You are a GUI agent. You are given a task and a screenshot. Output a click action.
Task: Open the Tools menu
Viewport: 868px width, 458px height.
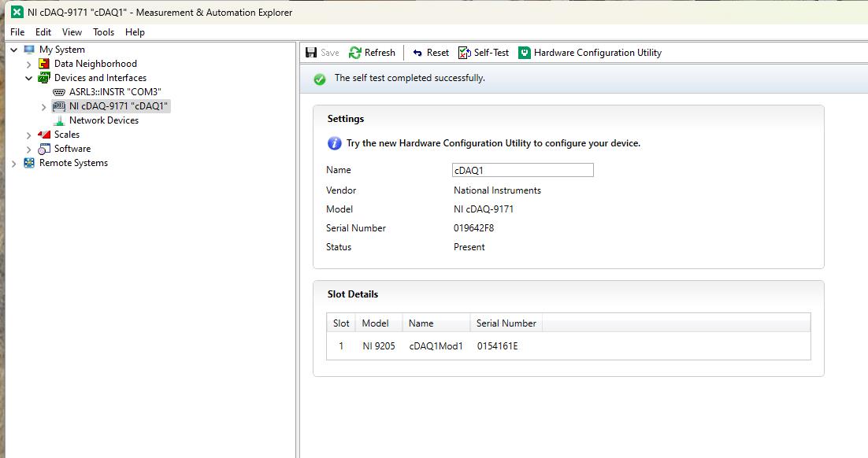(103, 32)
